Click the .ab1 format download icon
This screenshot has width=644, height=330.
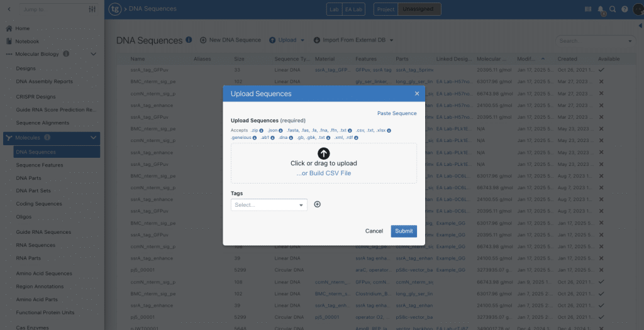pos(272,137)
